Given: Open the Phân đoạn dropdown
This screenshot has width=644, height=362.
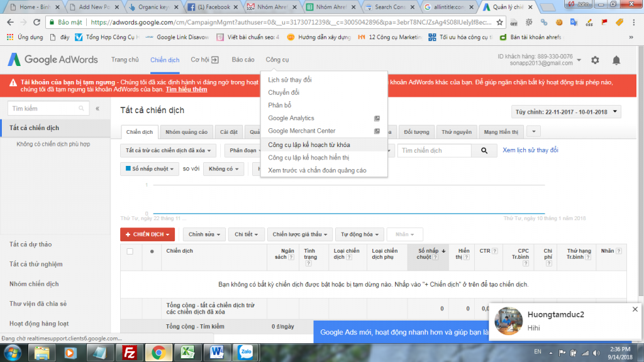Looking at the screenshot, I should [x=243, y=151].
